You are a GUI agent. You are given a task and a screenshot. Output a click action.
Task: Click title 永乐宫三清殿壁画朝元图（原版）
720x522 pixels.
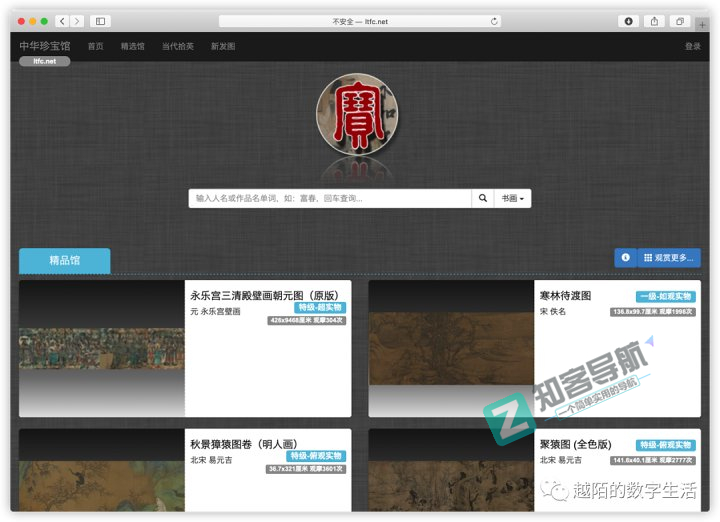(264, 296)
